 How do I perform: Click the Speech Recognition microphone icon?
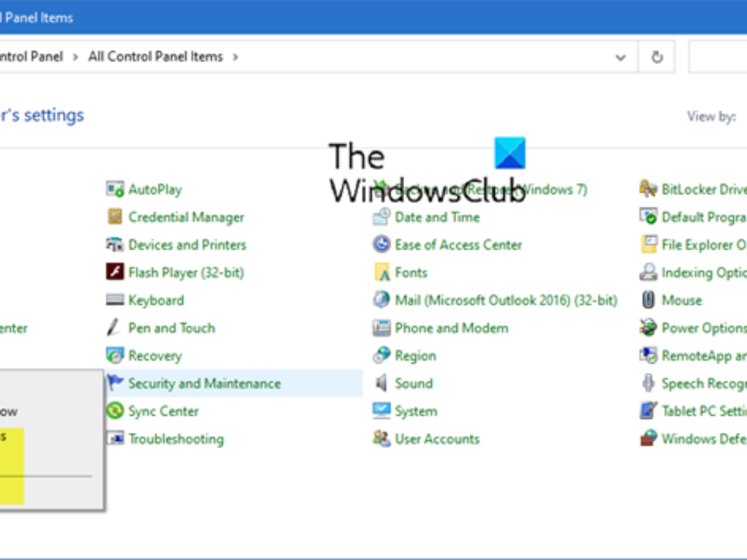point(648,383)
